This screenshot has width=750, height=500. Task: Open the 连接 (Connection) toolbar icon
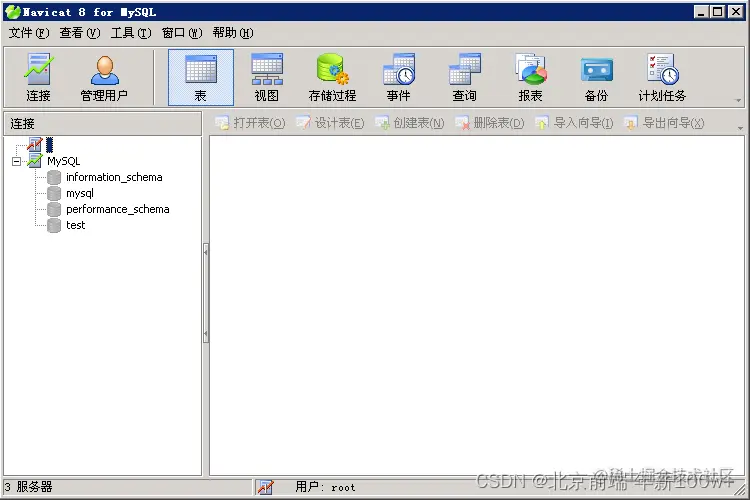38,78
